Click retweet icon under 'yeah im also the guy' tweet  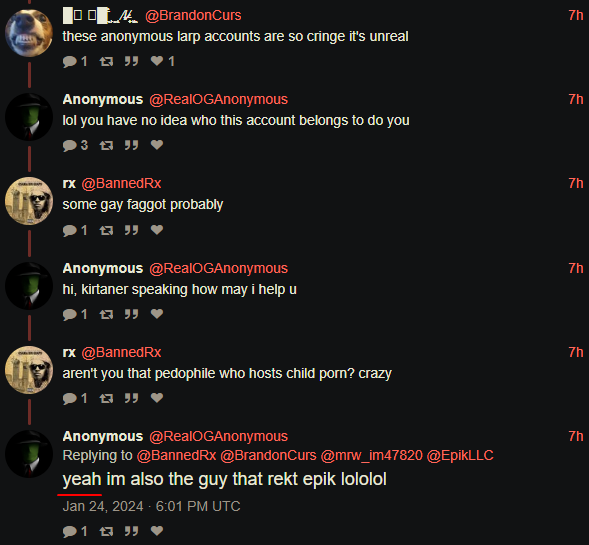pos(106,531)
